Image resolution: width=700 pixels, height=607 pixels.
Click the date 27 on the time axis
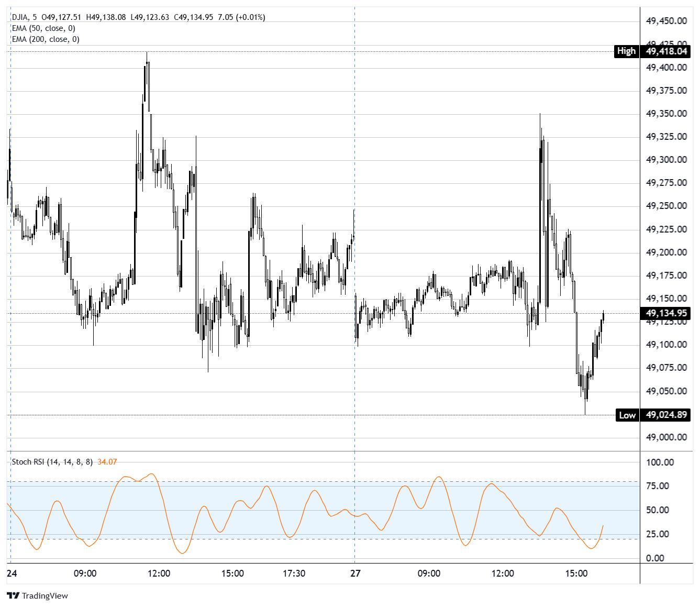click(x=355, y=573)
